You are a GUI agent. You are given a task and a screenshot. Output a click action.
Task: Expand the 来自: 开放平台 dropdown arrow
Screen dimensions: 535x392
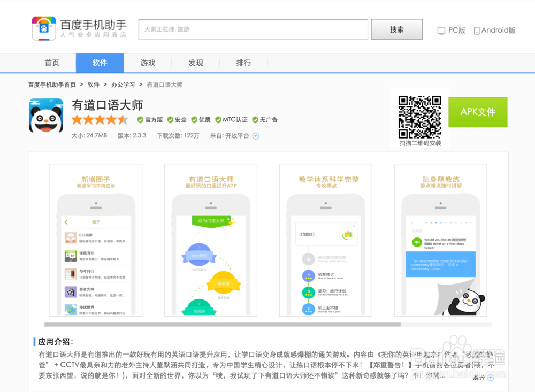256,136
